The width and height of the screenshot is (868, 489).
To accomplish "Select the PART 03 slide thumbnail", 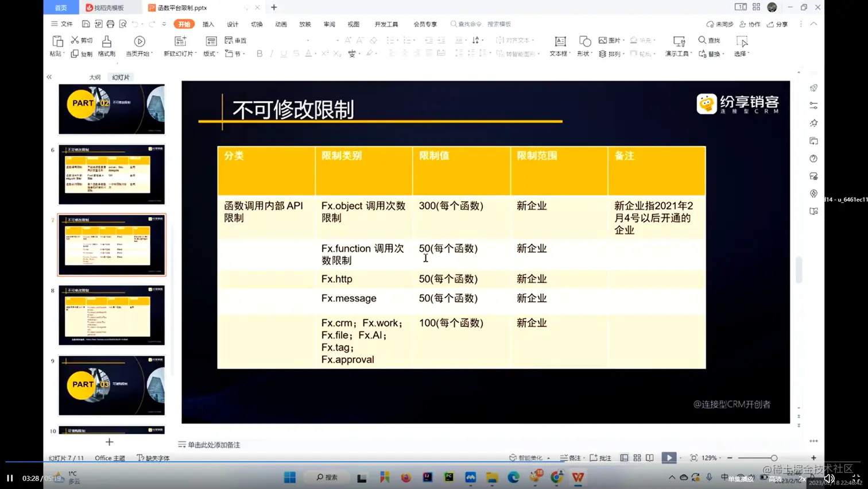I will [x=112, y=386].
